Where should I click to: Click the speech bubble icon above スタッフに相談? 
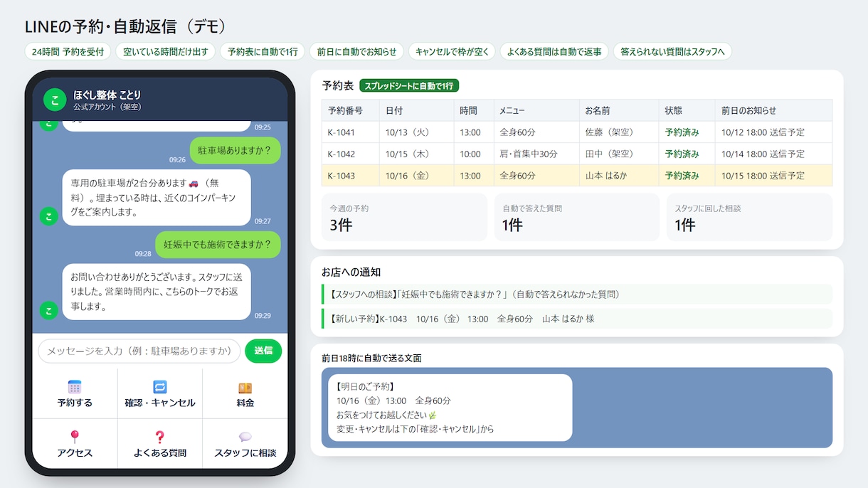coord(245,437)
